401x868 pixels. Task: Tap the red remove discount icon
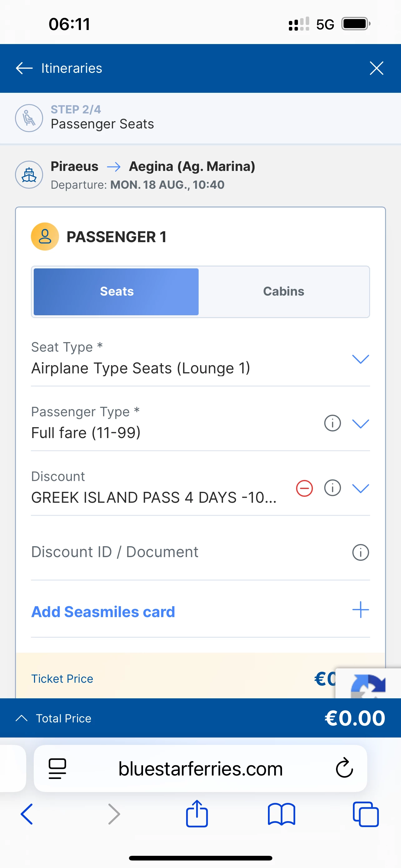tap(304, 488)
